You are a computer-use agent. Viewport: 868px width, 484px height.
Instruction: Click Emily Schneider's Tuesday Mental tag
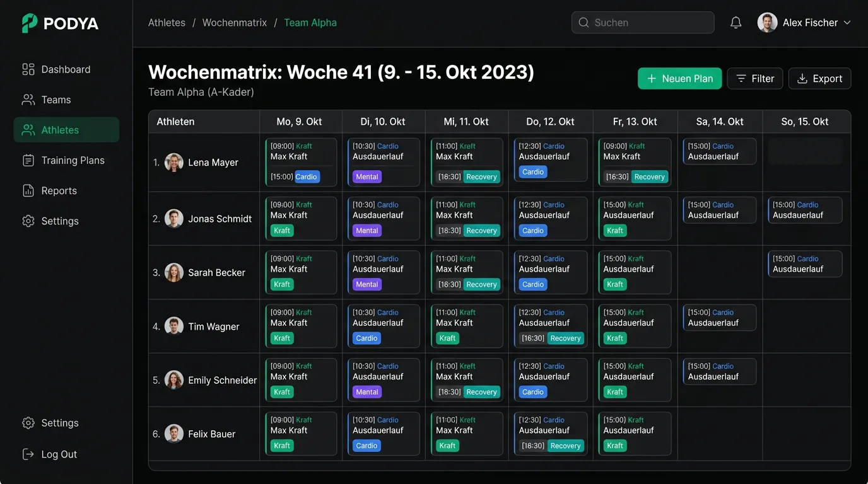pyautogui.click(x=367, y=392)
